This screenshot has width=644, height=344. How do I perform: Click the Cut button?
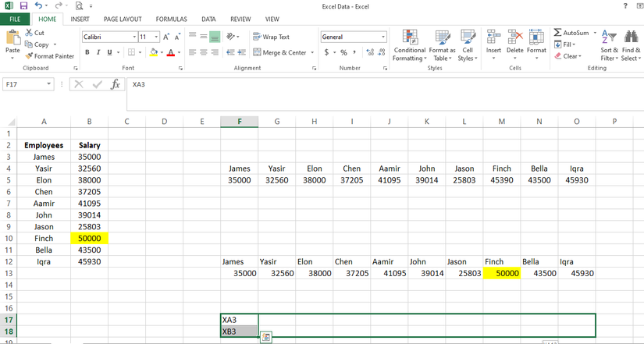coord(35,33)
